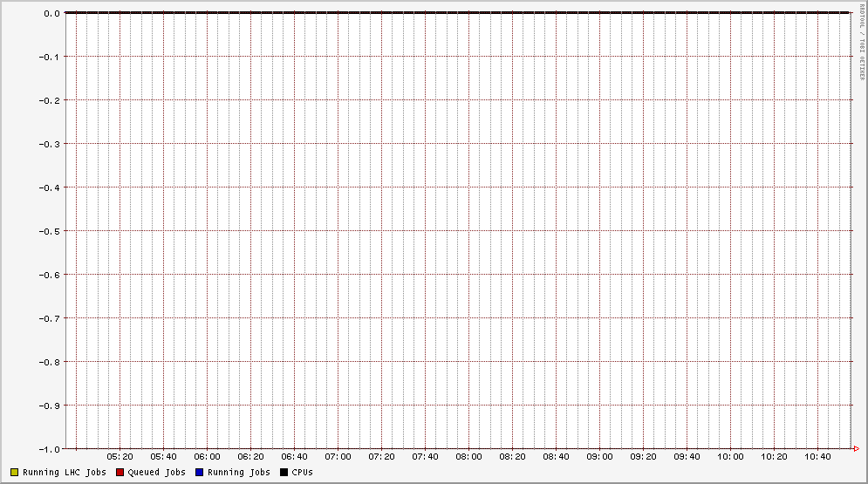Select the 'CPUs' legend label
Image resolution: width=868 pixels, height=484 pixels.
302,473
